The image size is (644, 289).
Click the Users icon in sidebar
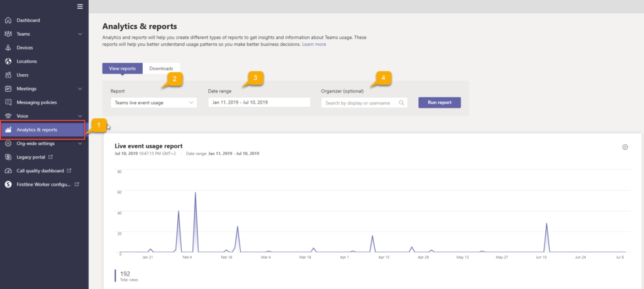(x=8, y=75)
